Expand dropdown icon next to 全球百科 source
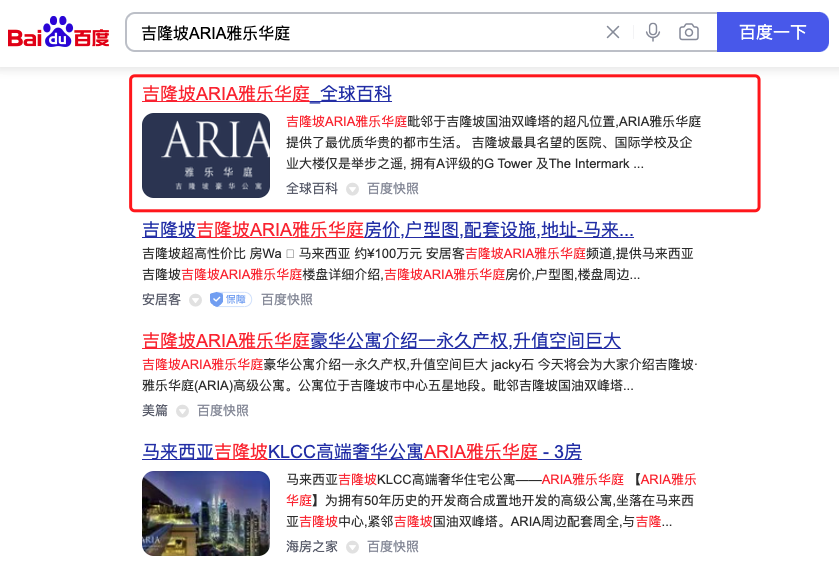839x567 pixels. tap(352, 189)
